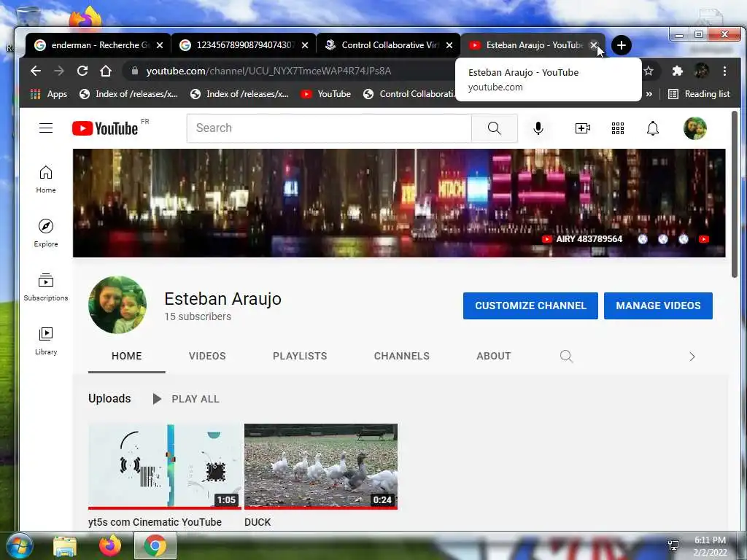The width and height of the screenshot is (747, 560).
Task: Open the channel VIDEOS tab
Action: [x=207, y=356]
